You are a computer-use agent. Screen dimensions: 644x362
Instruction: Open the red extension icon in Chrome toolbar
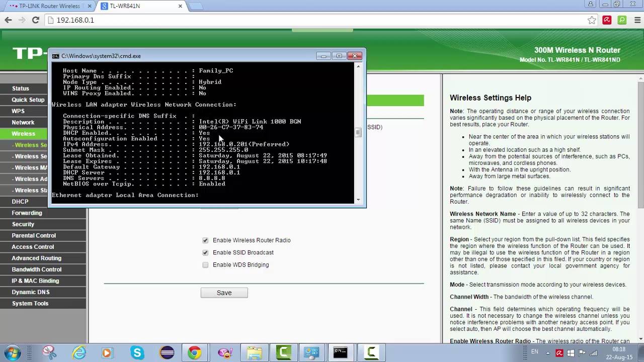click(607, 20)
